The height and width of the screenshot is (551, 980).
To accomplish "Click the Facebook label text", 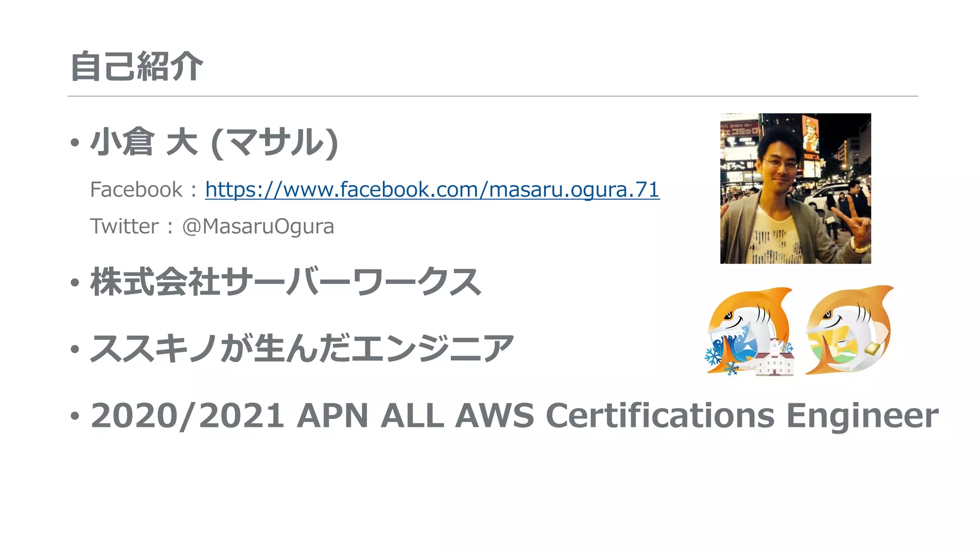I will pos(136,189).
